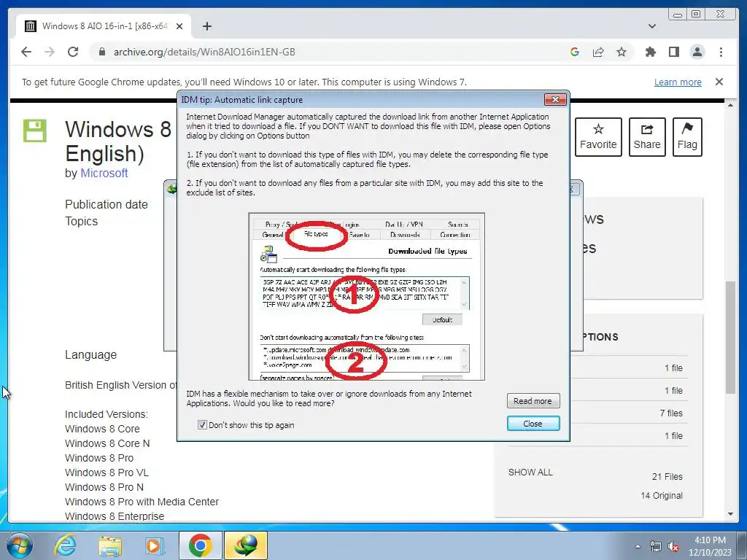The height and width of the screenshot is (560, 747).
Task: Reload the archive.org page
Action: click(73, 52)
